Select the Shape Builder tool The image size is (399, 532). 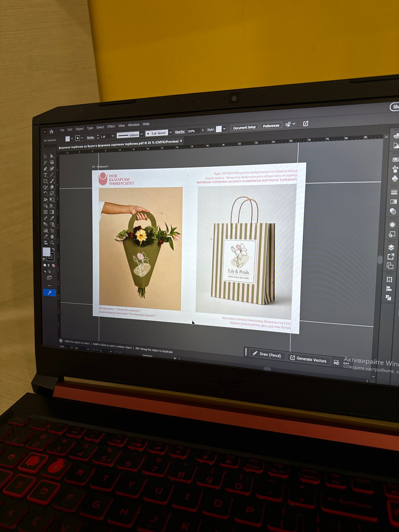click(x=46, y=206)
